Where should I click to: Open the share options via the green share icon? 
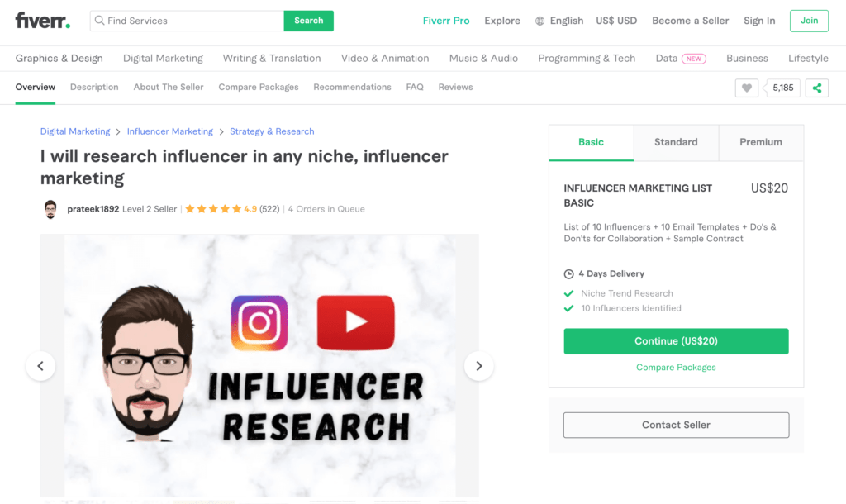[817, 87]
